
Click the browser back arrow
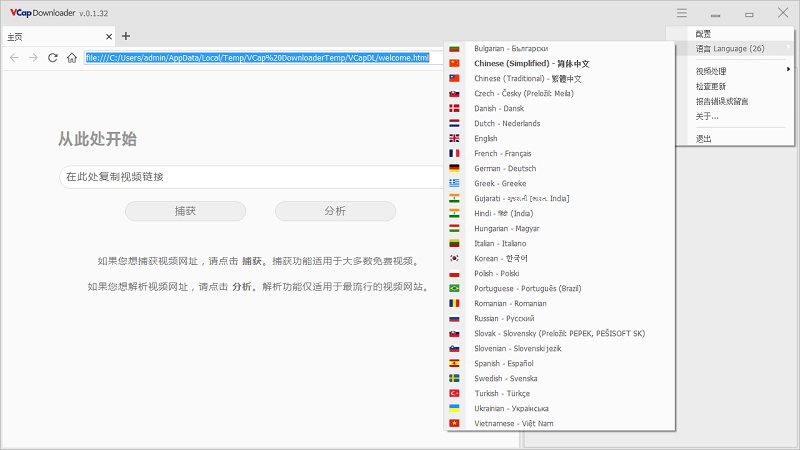(x=14, y=57)
